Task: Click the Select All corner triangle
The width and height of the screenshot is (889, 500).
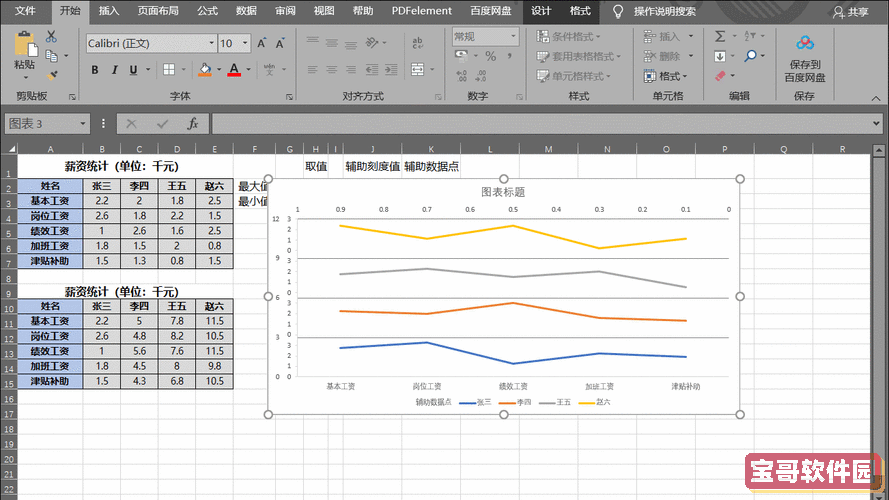Action: click(x=11, y=149)
